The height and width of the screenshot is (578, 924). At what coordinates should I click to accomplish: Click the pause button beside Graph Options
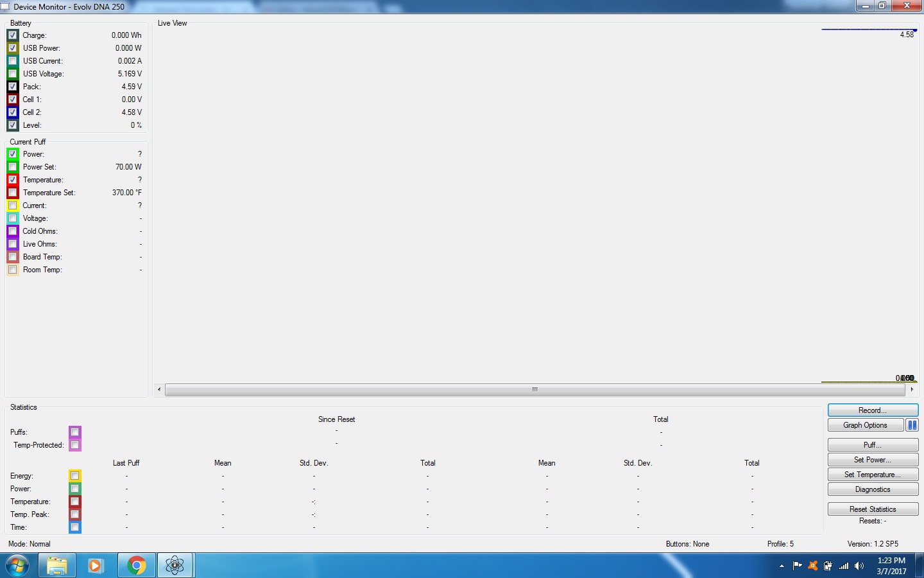coord(912,425)
